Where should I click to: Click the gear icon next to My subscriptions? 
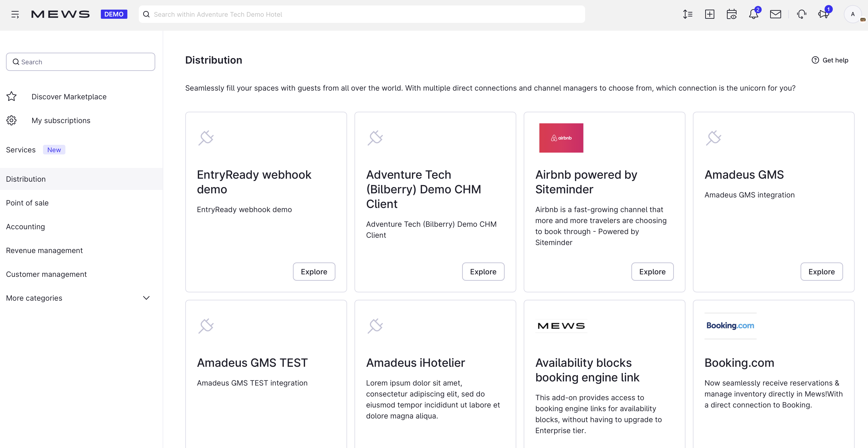point(11,120)
